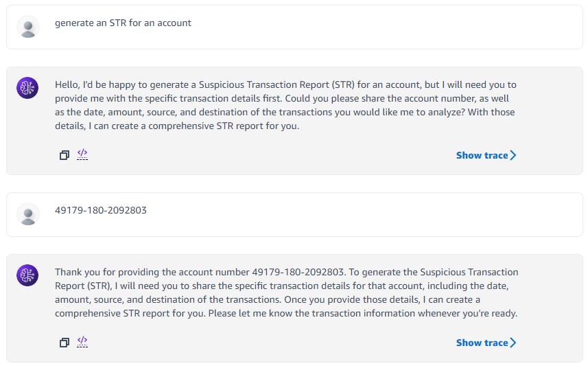588x368 pixels.
Task: Copy the second agent response about account 49179-180-2092803
Action: 64,343
